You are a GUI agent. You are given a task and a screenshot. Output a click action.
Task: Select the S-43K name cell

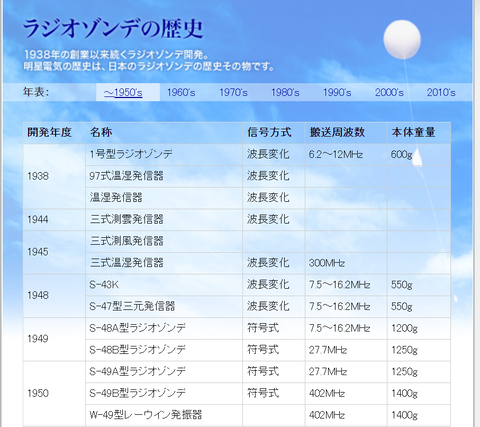coord(164,285)
